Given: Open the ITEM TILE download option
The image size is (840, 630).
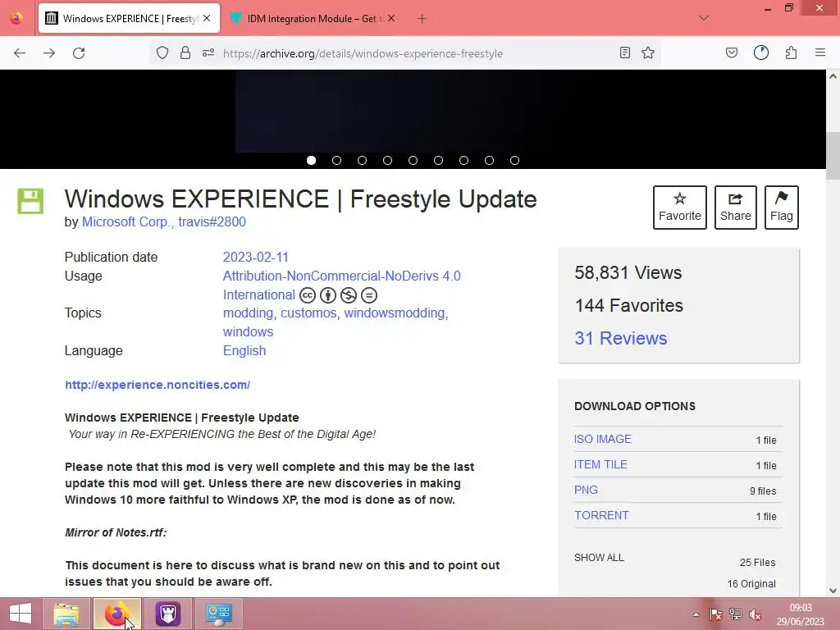Looking at the screenshot, I should (600, 464).
